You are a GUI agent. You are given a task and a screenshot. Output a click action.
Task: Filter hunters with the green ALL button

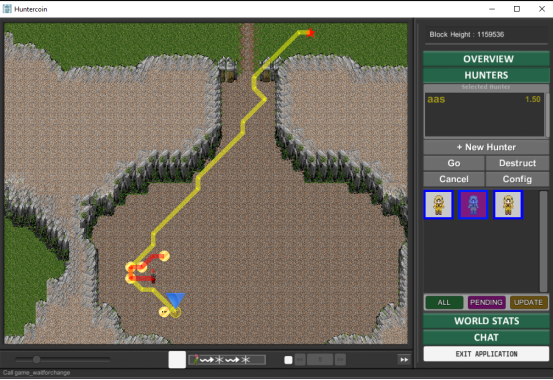[x=444, y=302]
